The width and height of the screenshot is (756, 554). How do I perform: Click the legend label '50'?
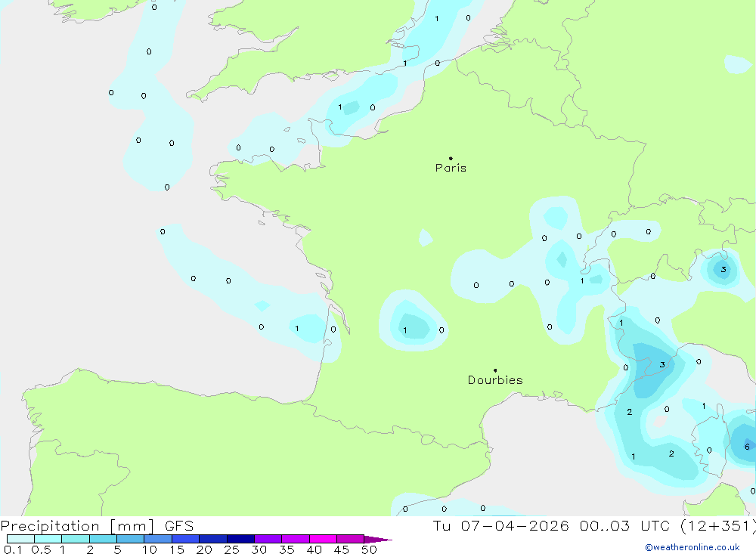coord(369,549)
